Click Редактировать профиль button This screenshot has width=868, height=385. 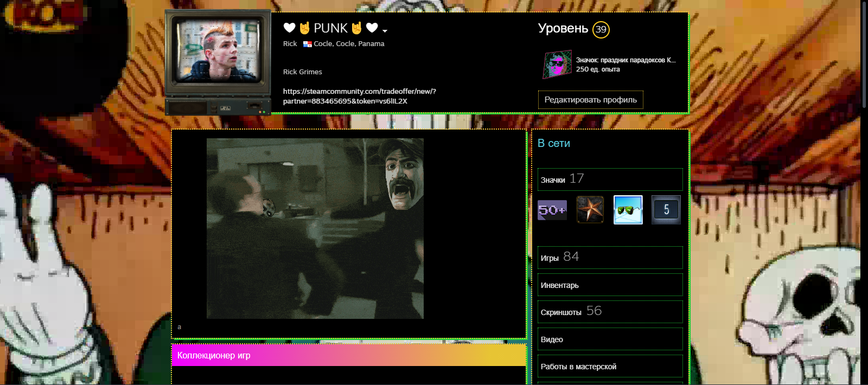[x=590, y=100]
